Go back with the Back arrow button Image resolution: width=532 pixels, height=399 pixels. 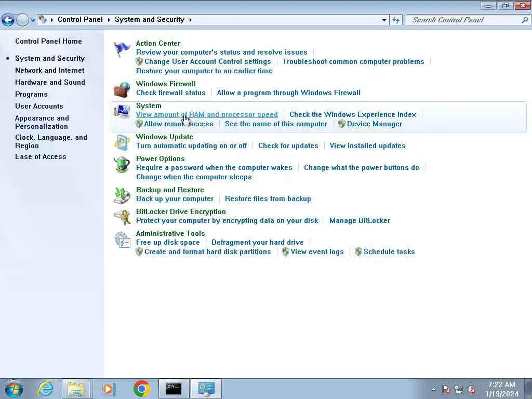(x=8, y=20)
